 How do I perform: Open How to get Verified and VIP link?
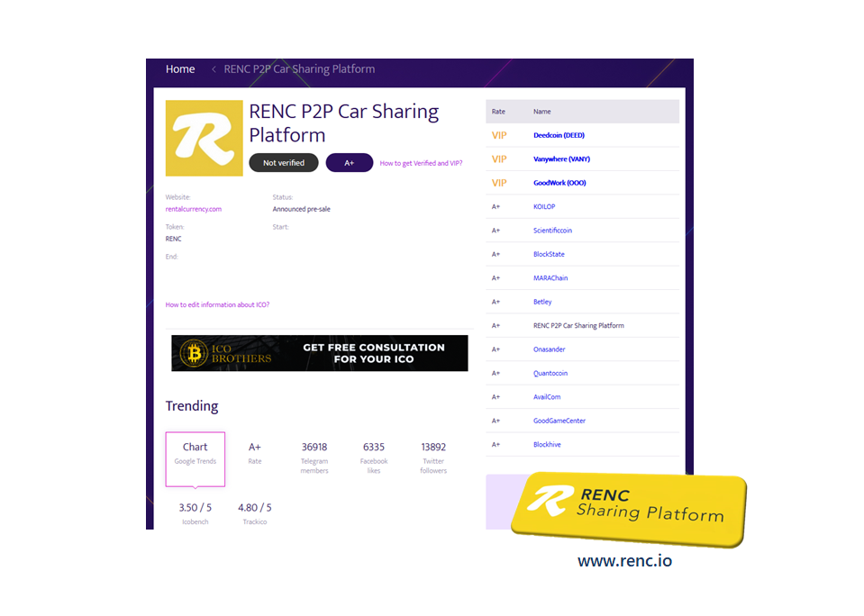point(421,163)
